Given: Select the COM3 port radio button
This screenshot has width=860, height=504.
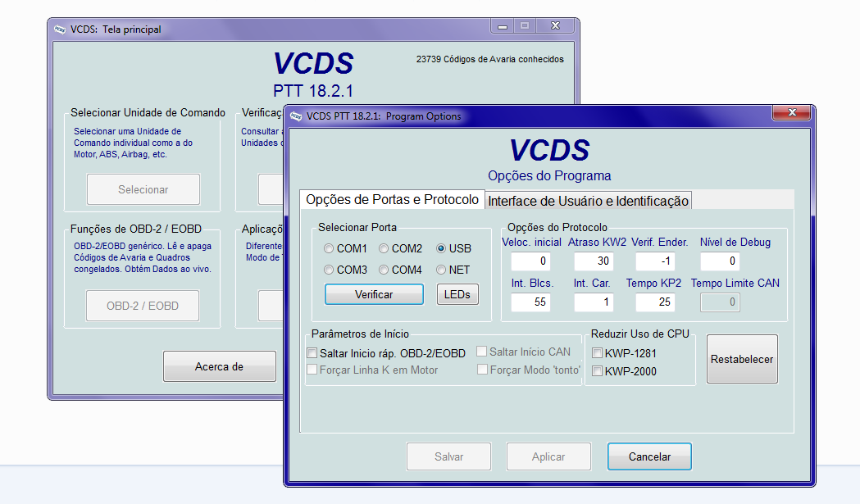Looking at the screenshot, I should coord(329,270).
